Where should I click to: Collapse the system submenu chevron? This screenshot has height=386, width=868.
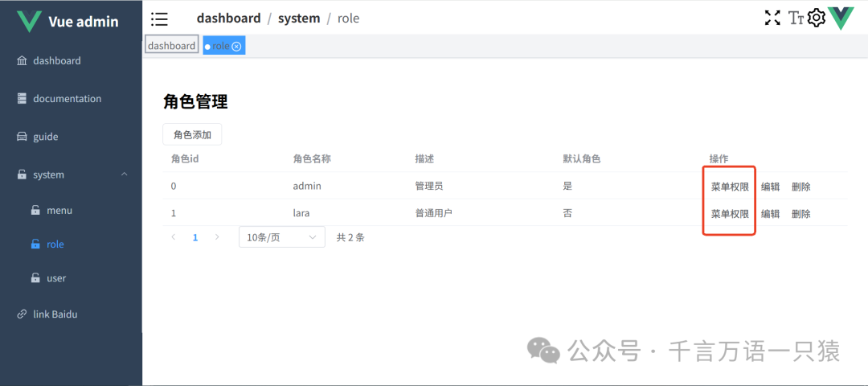[124, 174]
